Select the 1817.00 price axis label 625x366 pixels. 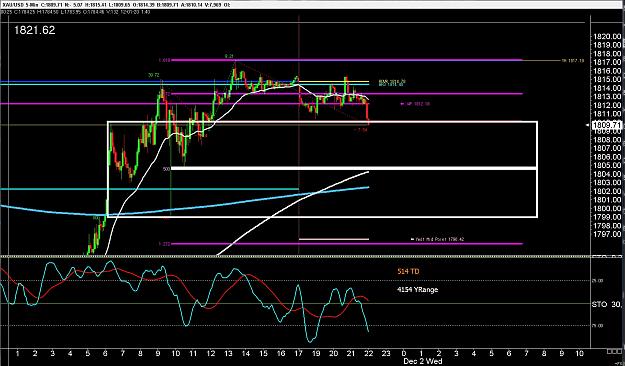point(607,62)
